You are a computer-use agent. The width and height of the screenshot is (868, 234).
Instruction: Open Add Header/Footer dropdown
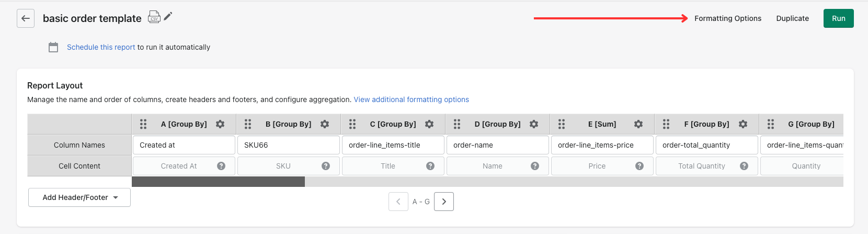(x=79, y=197)
